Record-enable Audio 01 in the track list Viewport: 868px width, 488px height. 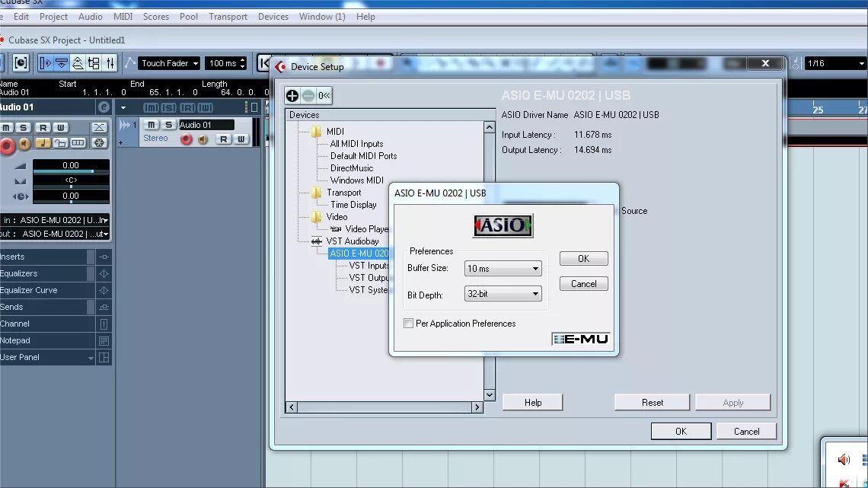click(186, 139)
